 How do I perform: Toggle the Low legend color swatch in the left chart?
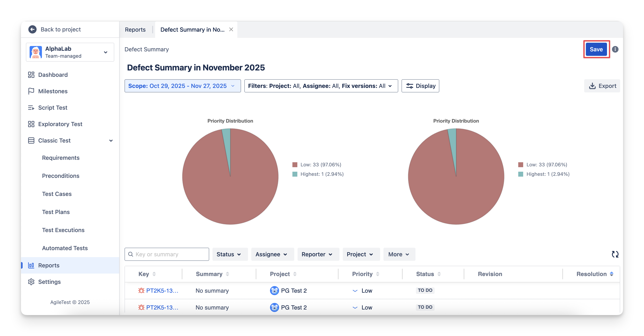(295, 165)
